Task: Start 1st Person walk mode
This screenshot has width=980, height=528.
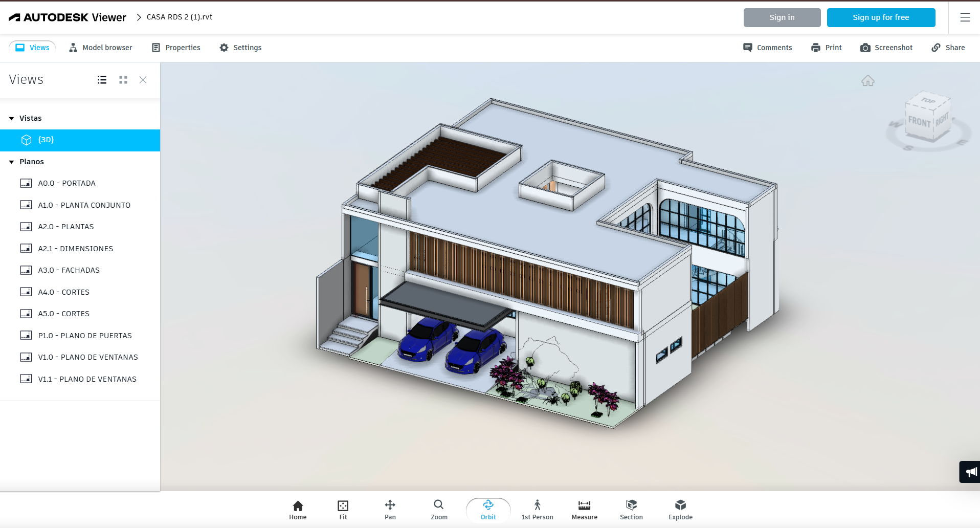Action: click(537, 510)
